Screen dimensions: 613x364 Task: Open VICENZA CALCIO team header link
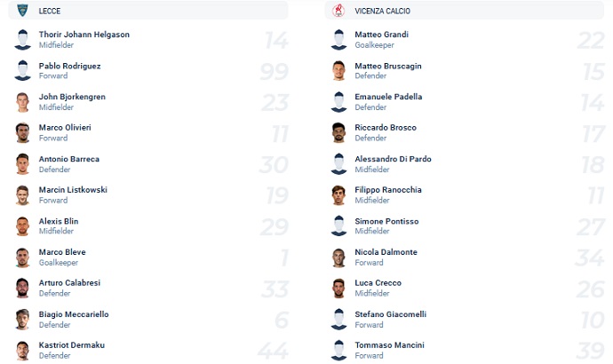(x=383, y=11)
